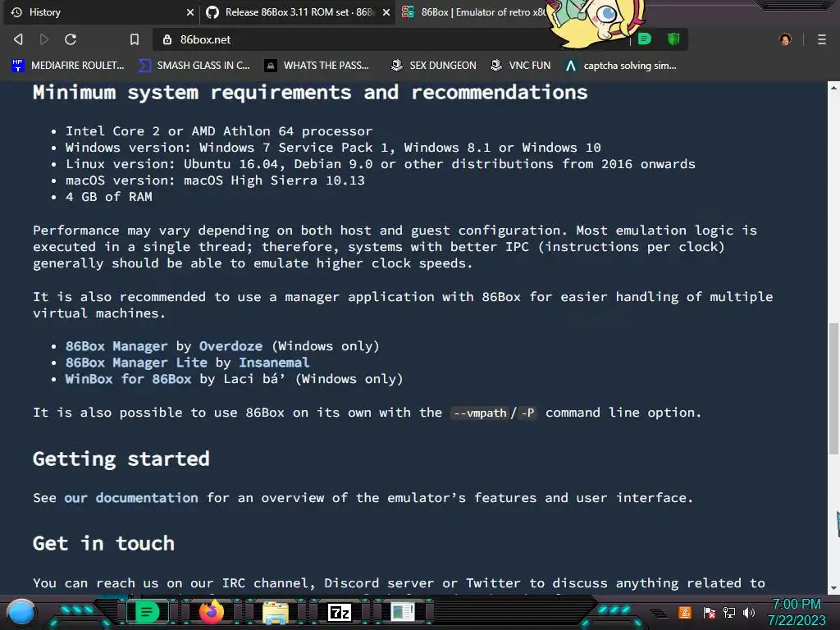This screenshot has height=630, width=840.
Task: Open the Insanemal author link
Action: pyautogui.click(x=274, y=363)
